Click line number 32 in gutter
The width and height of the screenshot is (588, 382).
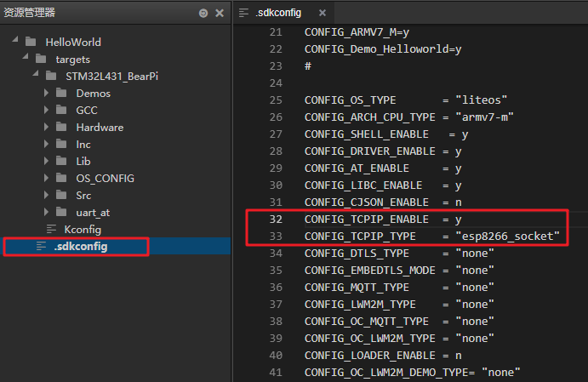tap(276, 220)
